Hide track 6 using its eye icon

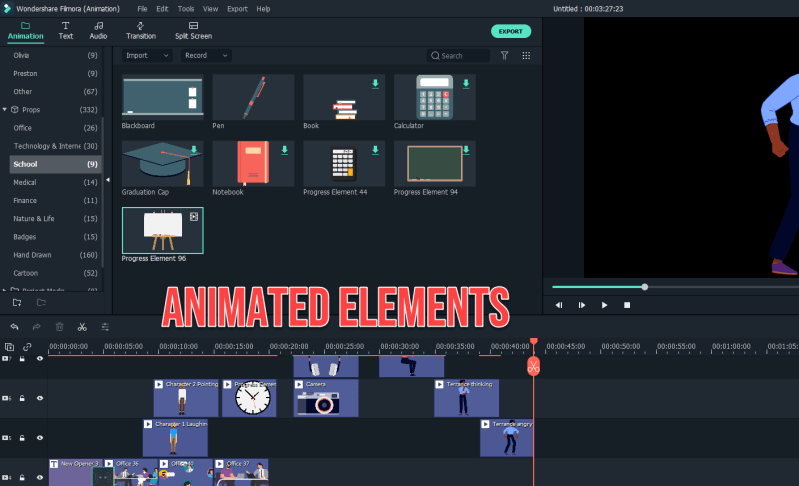coord(40,398)
